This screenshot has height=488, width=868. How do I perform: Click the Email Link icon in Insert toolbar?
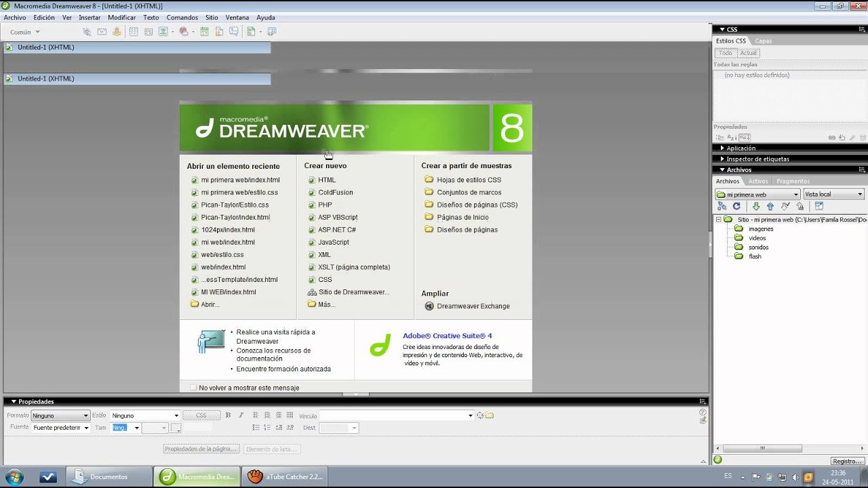pos(102,31)
